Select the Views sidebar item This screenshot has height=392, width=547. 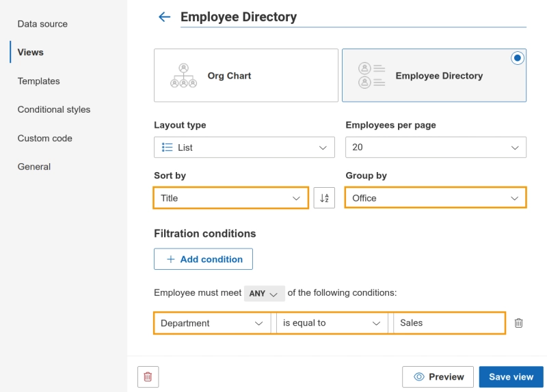[31, 53]
